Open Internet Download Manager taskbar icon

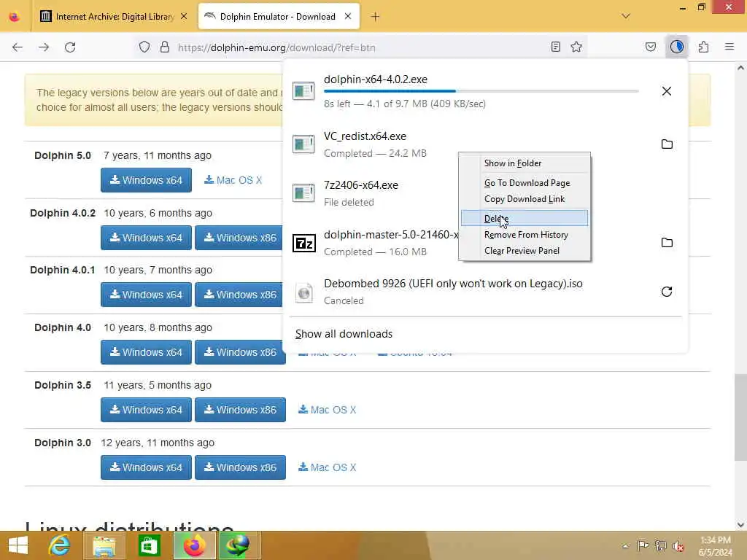(237, 545)
